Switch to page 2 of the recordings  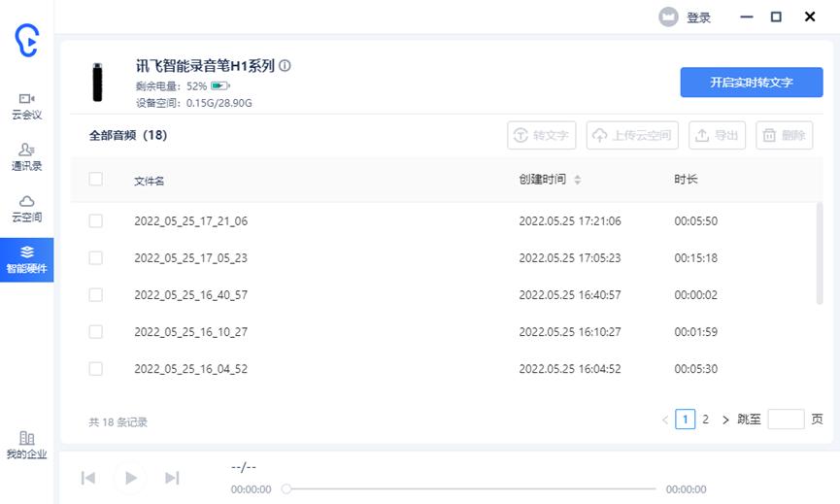[x=705, y=420]
